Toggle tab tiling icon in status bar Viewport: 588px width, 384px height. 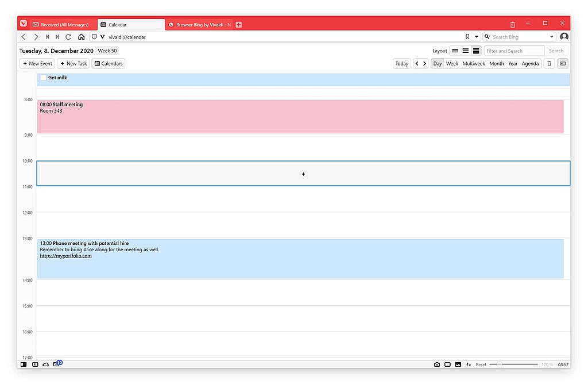(35, 364)
